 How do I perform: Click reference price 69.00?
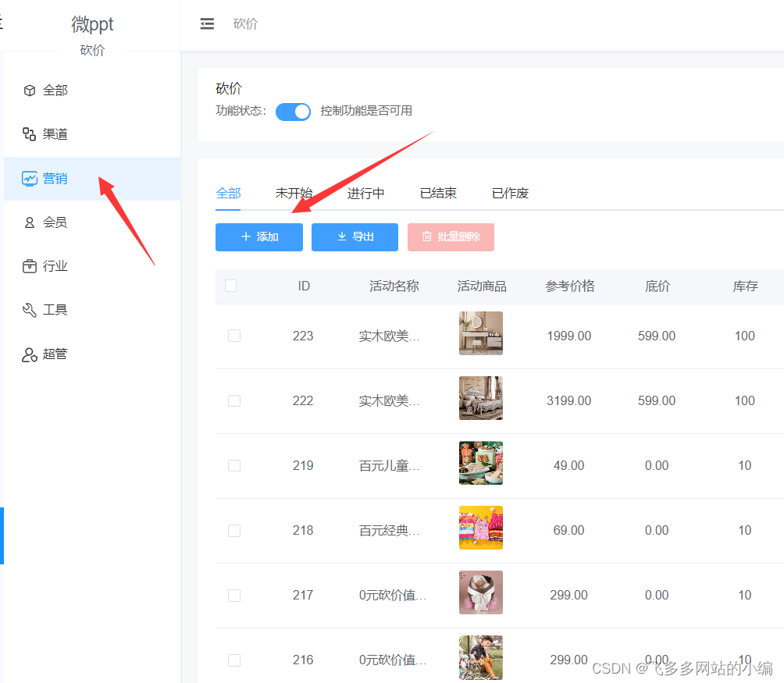(569, 530)
